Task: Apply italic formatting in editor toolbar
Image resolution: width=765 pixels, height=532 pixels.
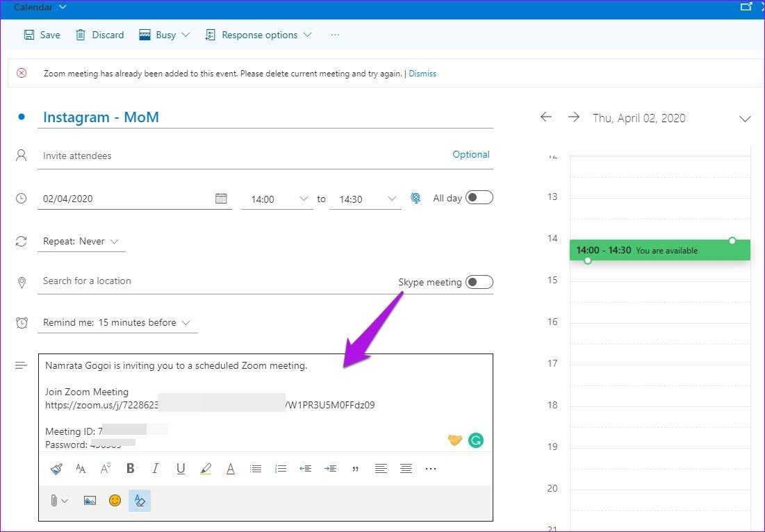Action: click(x=156, y=469)
